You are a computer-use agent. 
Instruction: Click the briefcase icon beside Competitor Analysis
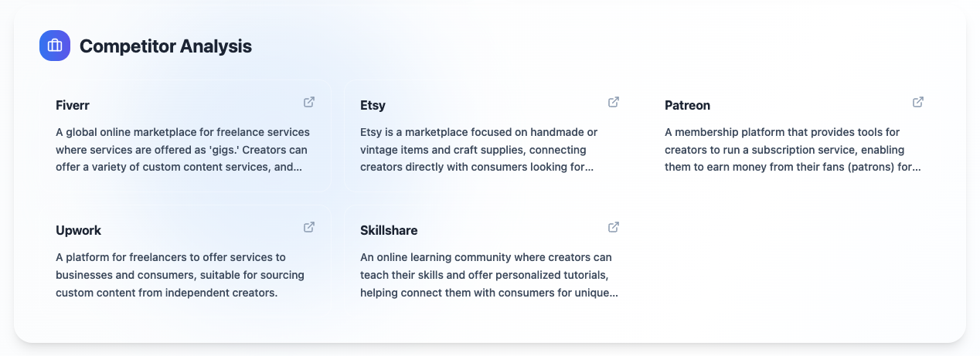55,46
